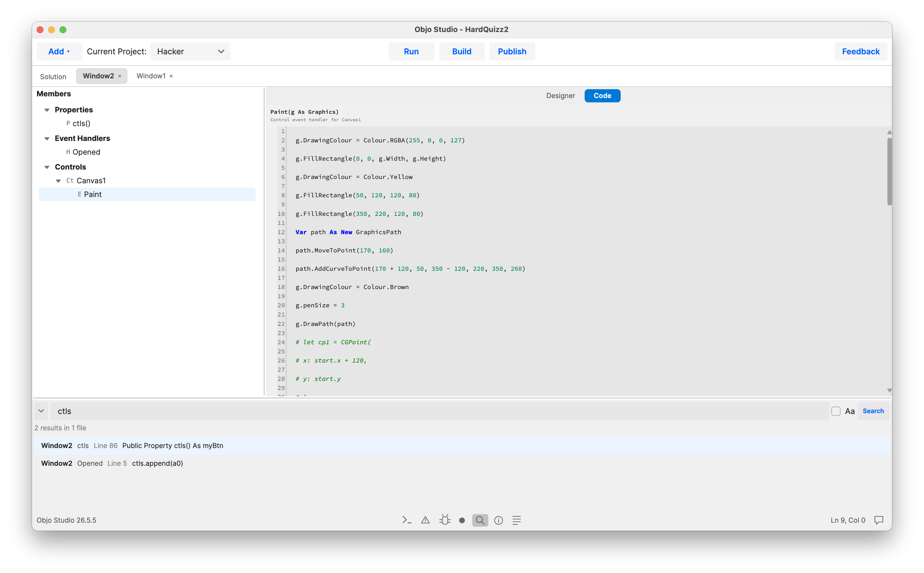The height and width of the screenshot is (573, 924).
Task: Open the terminal console panel icon
Action: (x=407, y=520)
